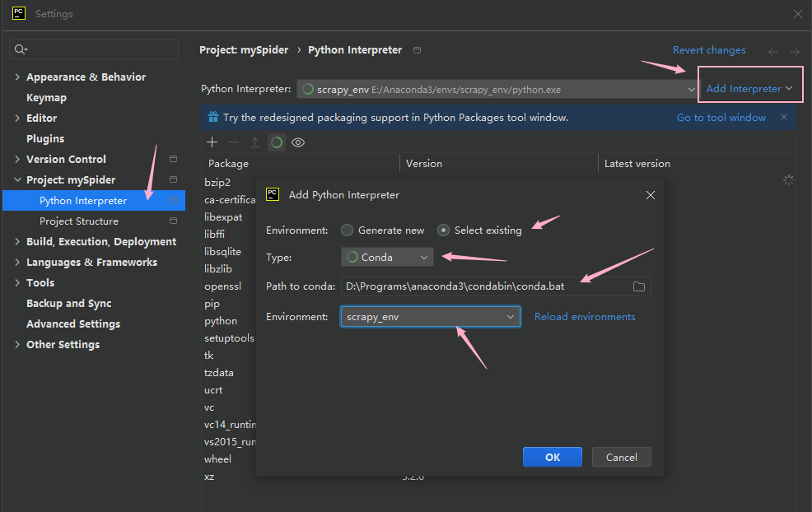Image resolution: width=812 pixels, height=512 pixels.
Task: Click the Package column header
Action: (x=301, y=164)
